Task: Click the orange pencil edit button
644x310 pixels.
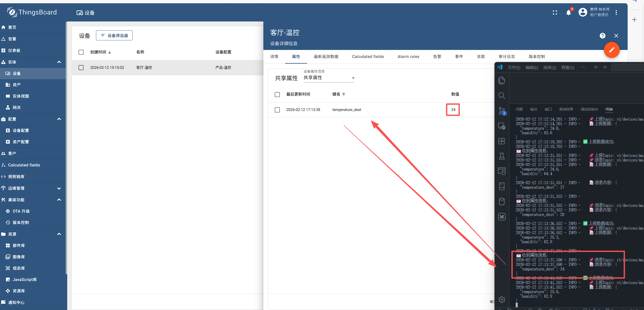Action: click(x=611, y=50)
